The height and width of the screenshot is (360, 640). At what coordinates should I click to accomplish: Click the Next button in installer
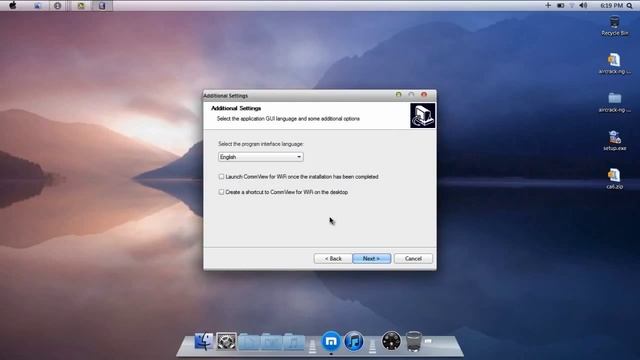tap(371, 258)
